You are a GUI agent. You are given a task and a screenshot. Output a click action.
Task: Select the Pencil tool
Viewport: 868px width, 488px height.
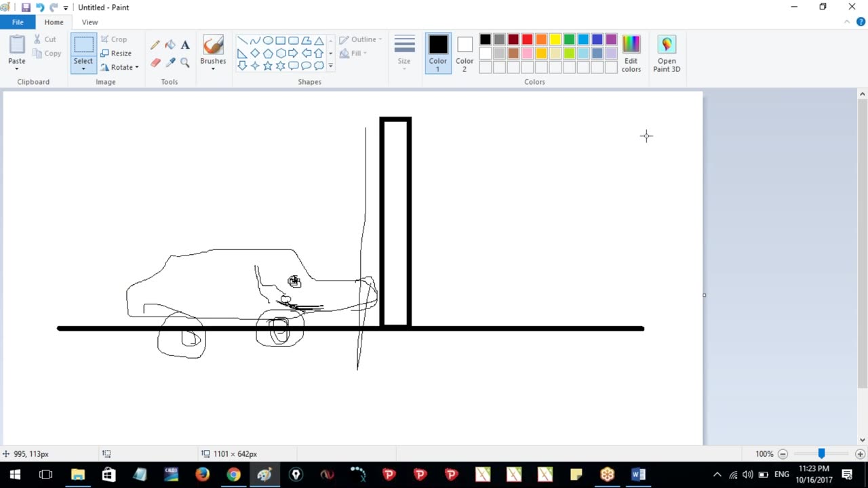155,45
